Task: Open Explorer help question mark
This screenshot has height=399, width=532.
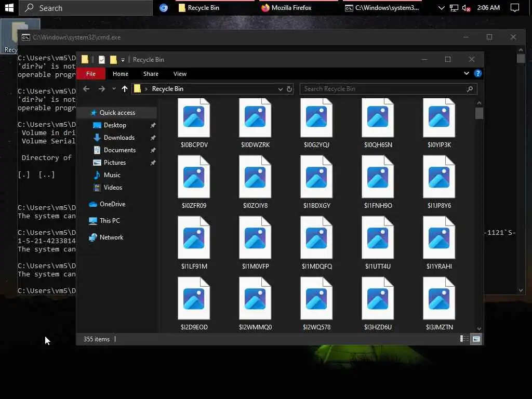Action: [478, 73]
